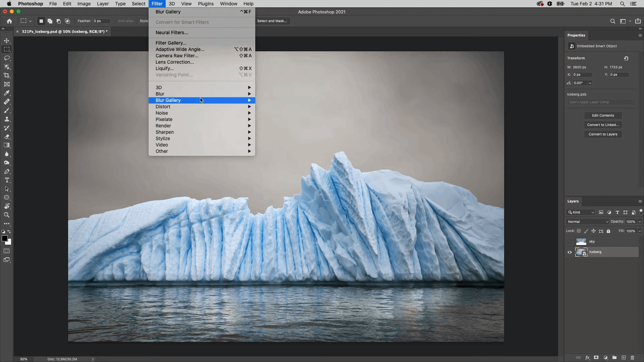Toggle pixel layer filter in Layers panel
Viewport: 644px width, 362px height.
[601, 212]
